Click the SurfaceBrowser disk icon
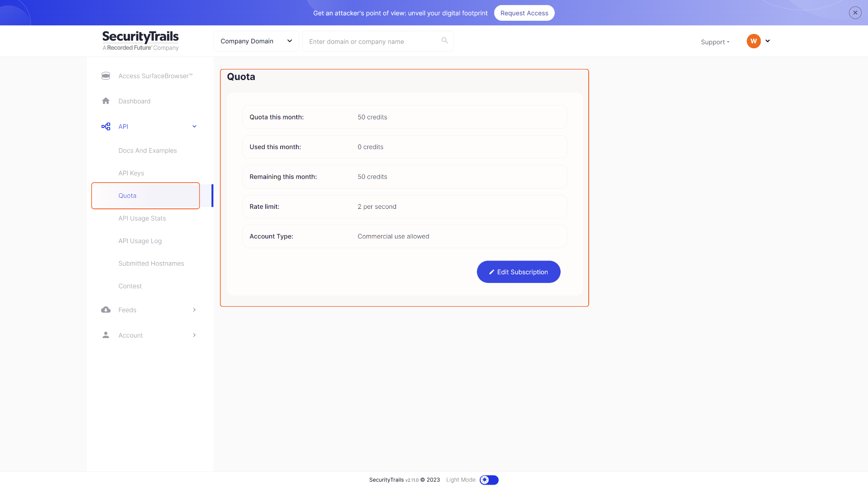The width and height of the screenshot is (868, 488). 106,76
